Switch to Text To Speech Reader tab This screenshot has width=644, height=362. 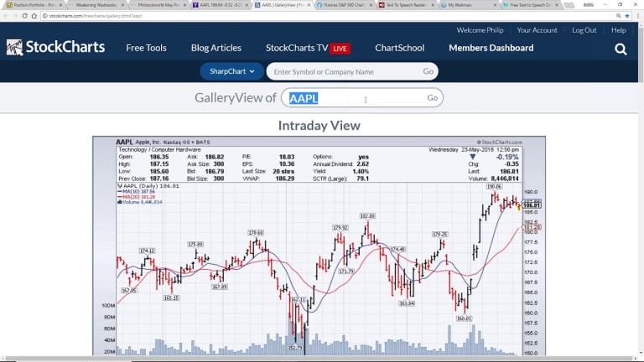pos(407,5)
